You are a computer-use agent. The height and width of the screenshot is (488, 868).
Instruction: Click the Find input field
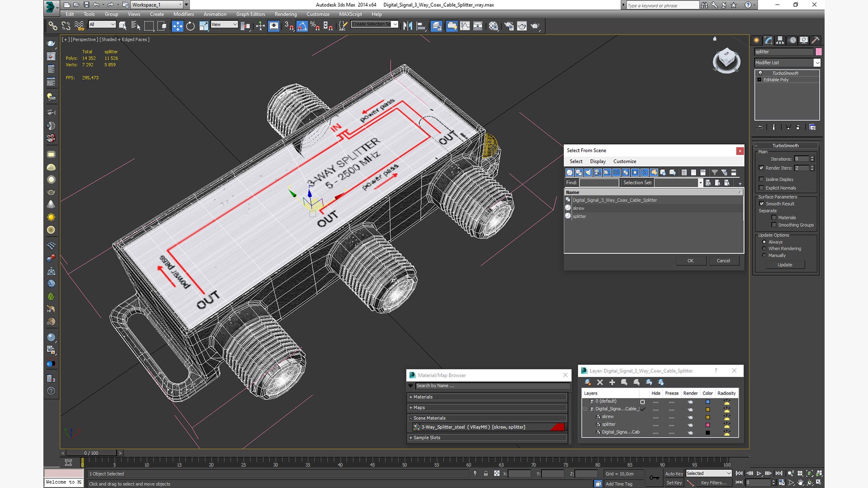[x=599, y=183]
